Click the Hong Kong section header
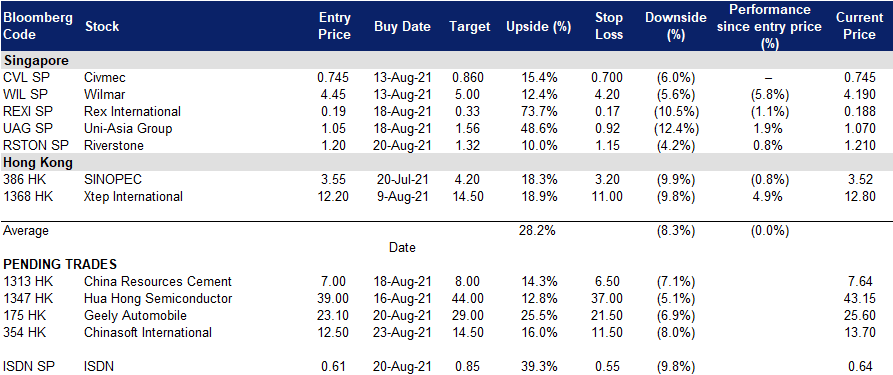The height and width of the screenshot is (375, 893). pos(38,162)
